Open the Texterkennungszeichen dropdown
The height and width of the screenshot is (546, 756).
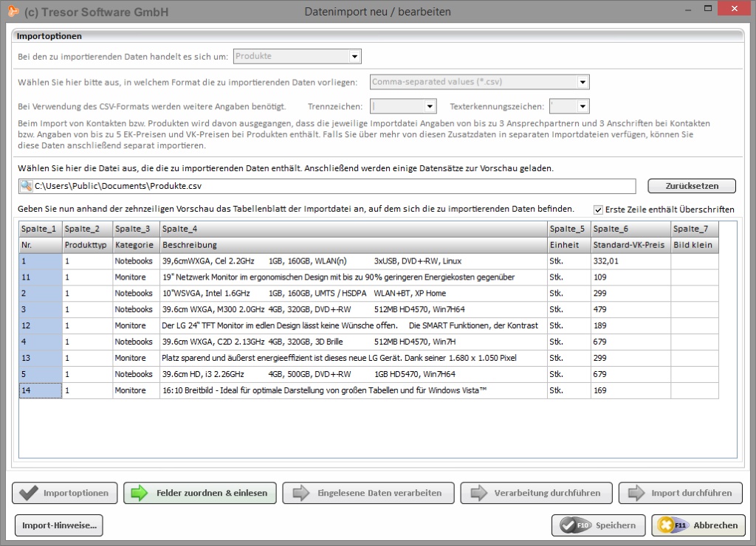coord(583,107)
